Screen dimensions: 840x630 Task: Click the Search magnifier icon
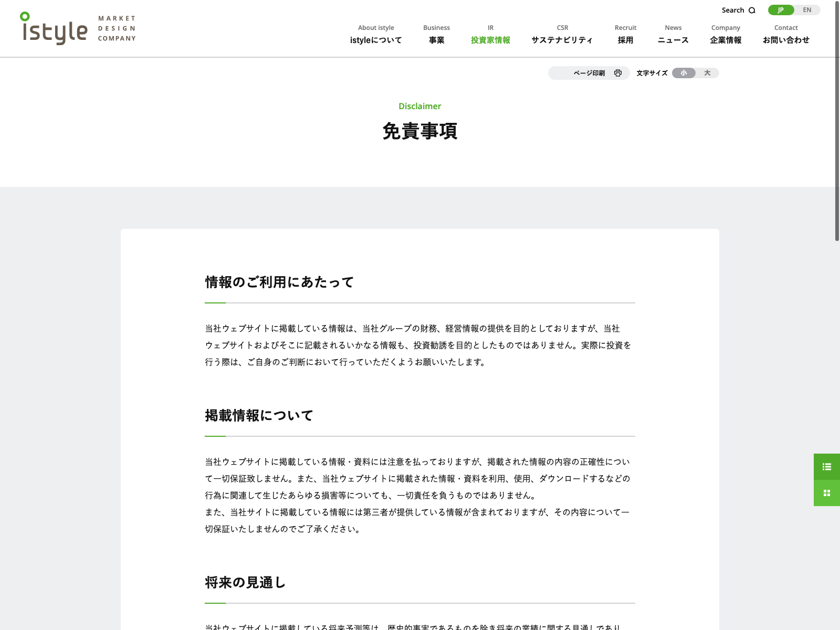[x=752, y=10]
